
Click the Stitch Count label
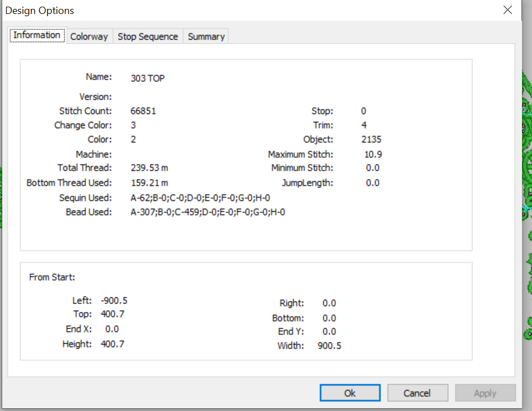(x=85, y=111)
